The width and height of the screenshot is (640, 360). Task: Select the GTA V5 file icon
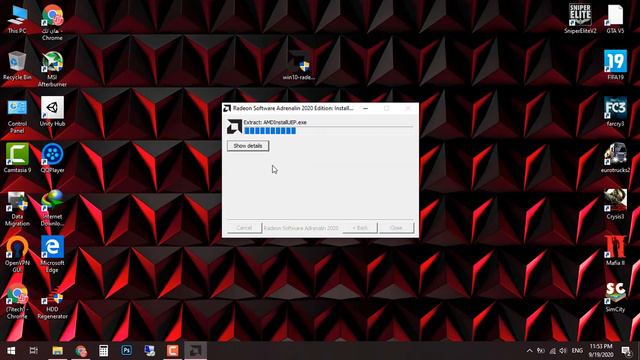[x=615, y=20]
